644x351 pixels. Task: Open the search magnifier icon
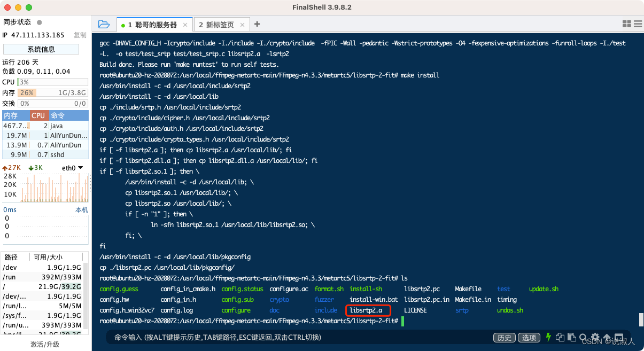pyautogui.click(x=583, y=337)
